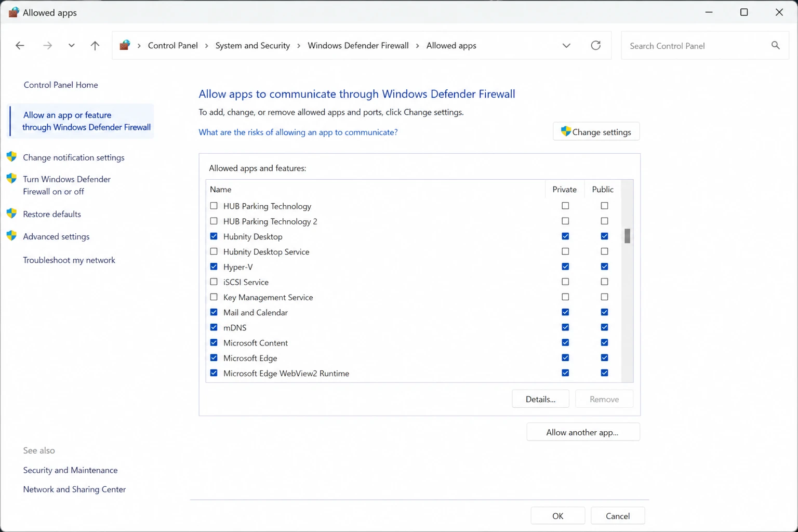Viewport: 798px width, 532px height.
Task: Toggle Private checkbox for Hubnity Desktop Service
Action: (565, 251)
